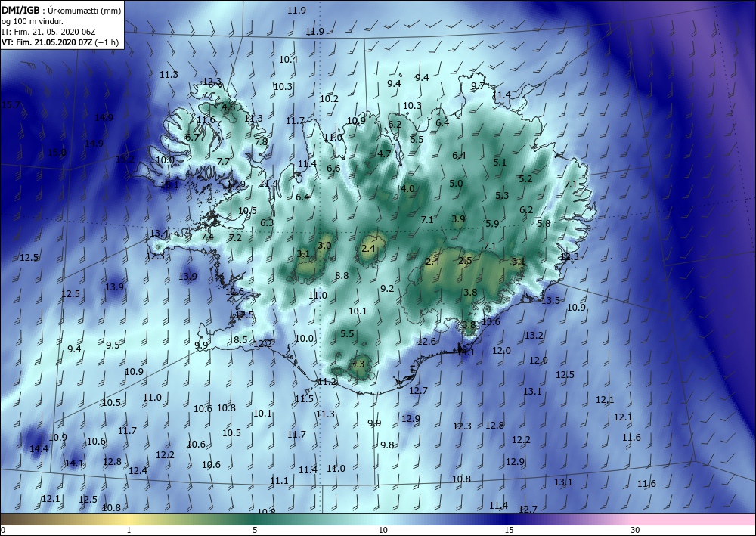Click the 'VT: Fim. 21.05.2020 07Z (+1 h)' line
The image size is (756, 536).
click(60, 42)
